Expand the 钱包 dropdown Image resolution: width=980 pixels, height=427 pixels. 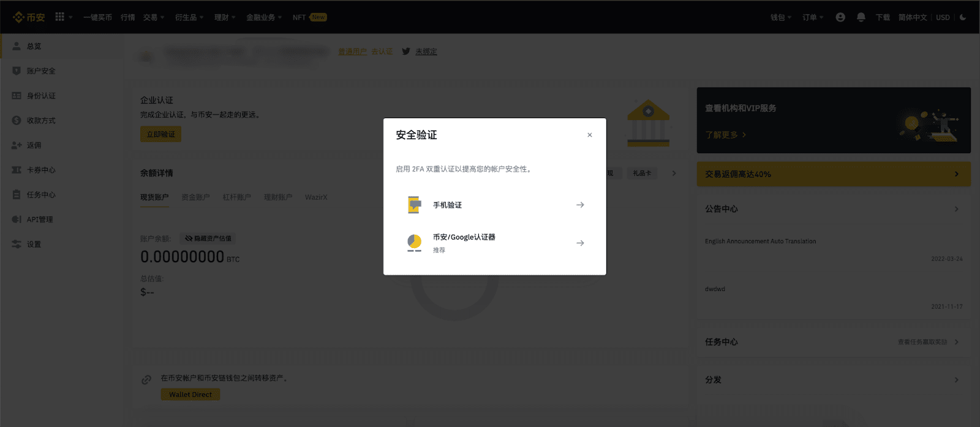[781, 17]
